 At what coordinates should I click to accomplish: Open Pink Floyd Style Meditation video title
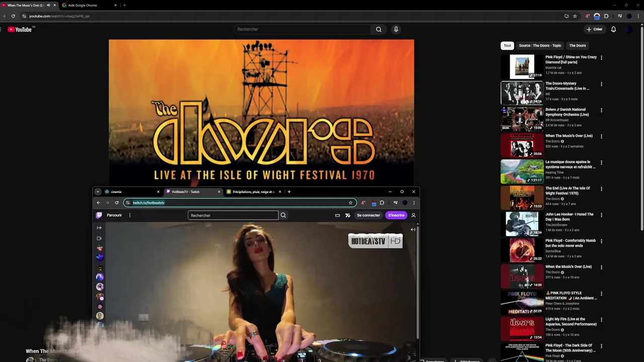coord(571,296)
